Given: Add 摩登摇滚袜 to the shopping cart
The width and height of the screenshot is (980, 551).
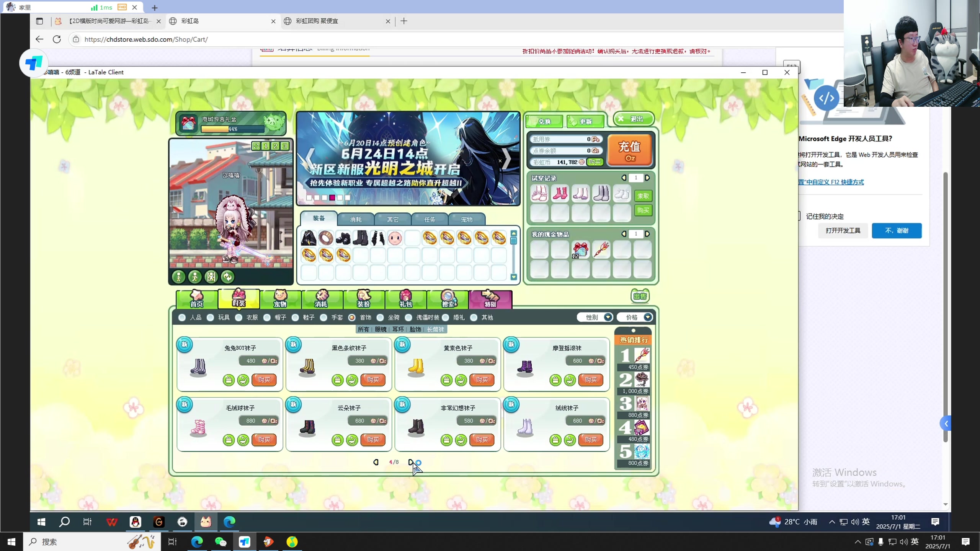Looking at the screenshot, I should 570,380.
